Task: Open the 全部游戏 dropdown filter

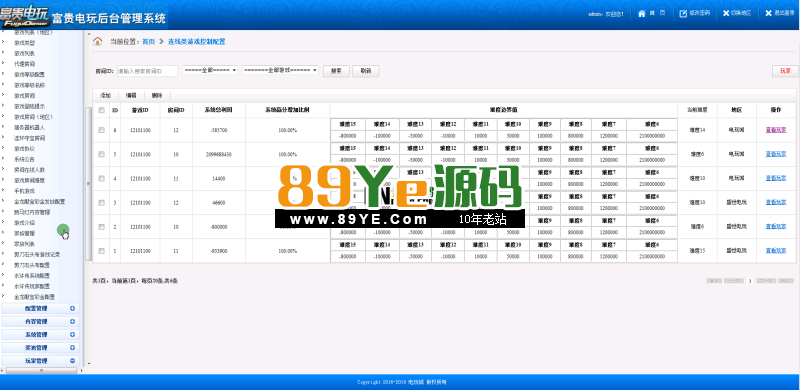Action: click(281, 70)
